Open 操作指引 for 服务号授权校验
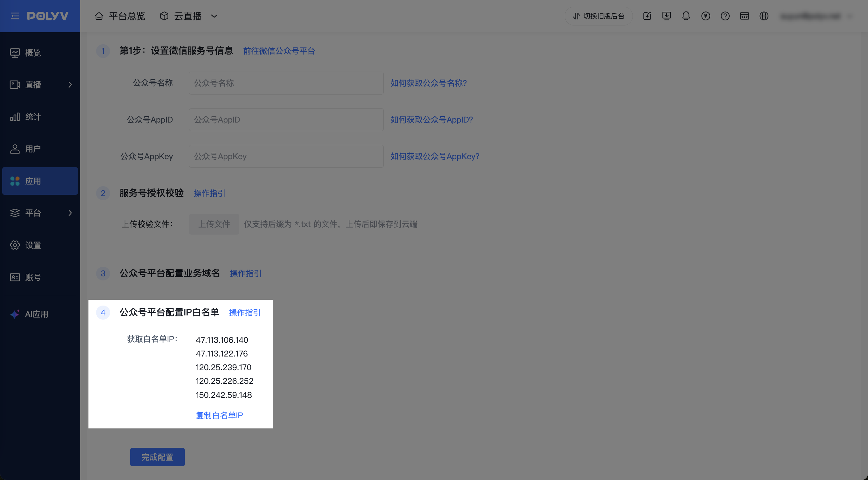Image resolution: width=868 pixels, height=480 pixels. point(209,193)
